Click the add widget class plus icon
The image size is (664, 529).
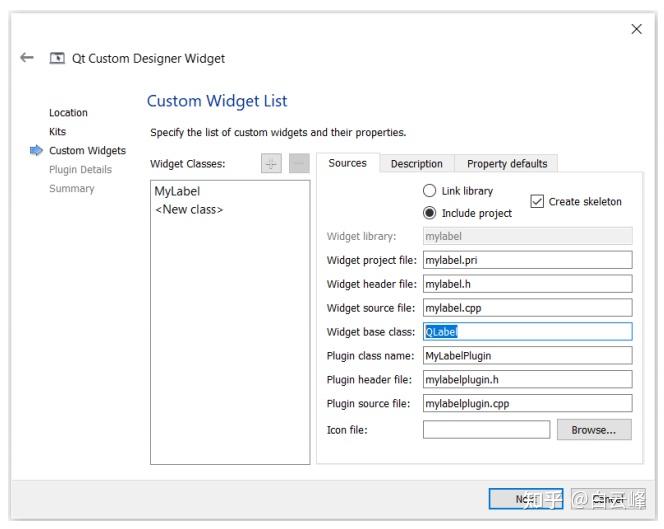tap(271, 164)
